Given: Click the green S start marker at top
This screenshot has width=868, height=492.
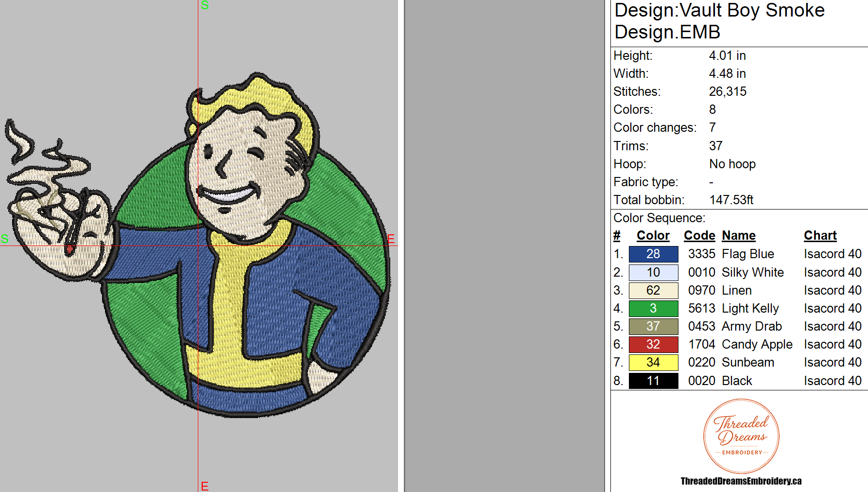Looking at the screenshot, I should point(205,5).
